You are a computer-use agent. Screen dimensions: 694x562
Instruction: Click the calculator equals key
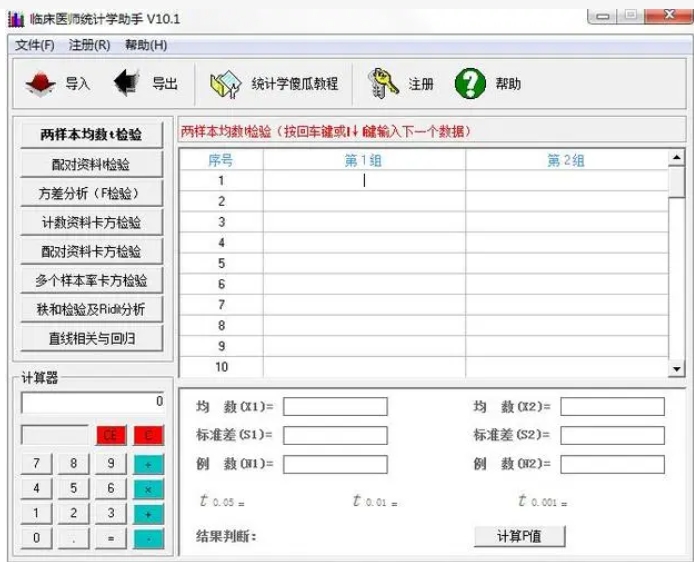111,538
